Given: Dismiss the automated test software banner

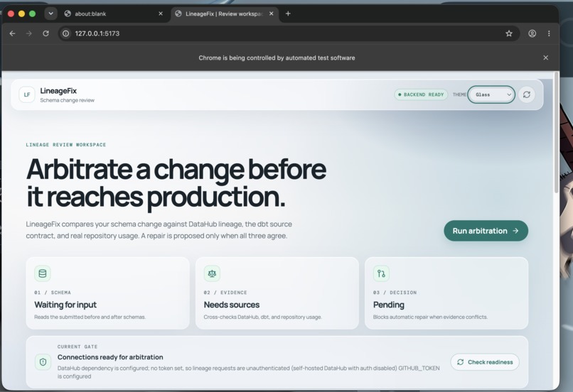Looking at the screenshot, I should (545, 58).
